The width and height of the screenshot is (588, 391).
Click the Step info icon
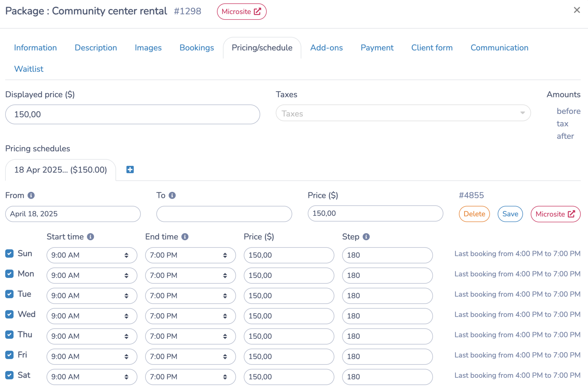pos(366,237)
